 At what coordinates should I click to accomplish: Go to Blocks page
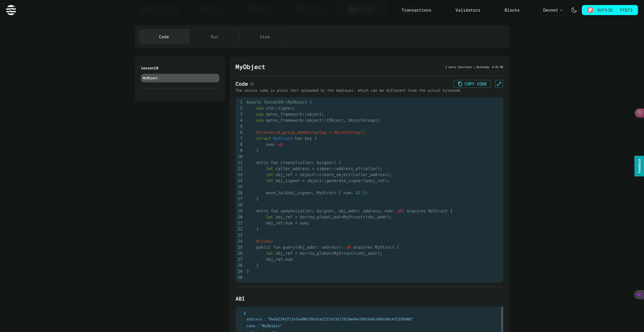click(x=512, y=10)
